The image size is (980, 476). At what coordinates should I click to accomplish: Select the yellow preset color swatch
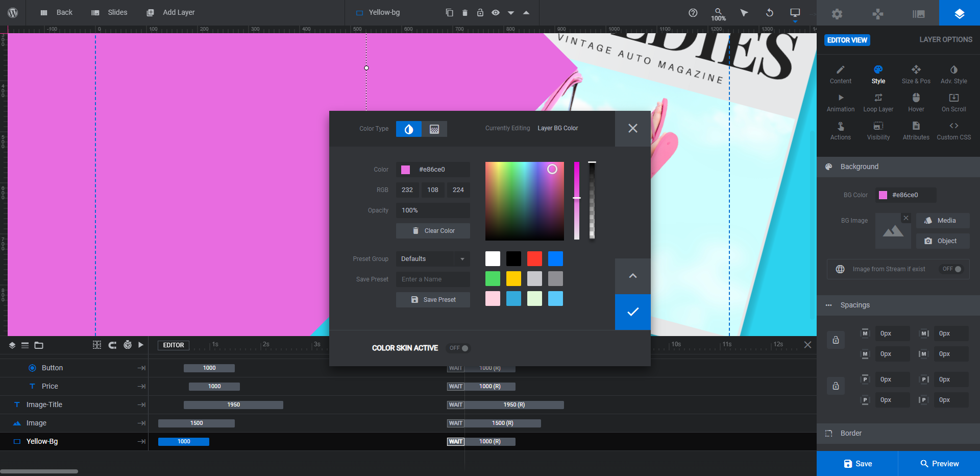point(513,279)
